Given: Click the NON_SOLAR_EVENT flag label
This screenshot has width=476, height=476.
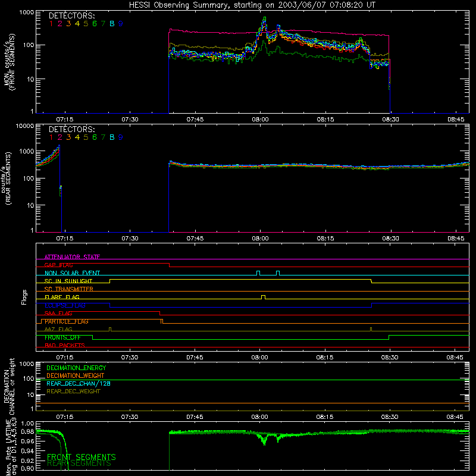Looking at the screenshot, I should [72, 273].
